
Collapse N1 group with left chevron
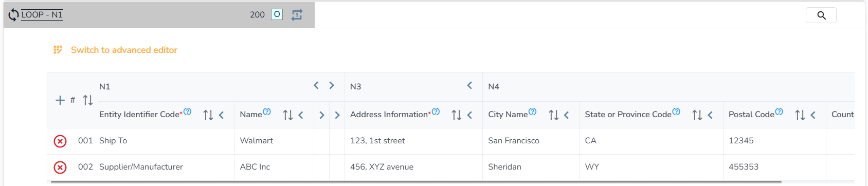tap(316, 85)
